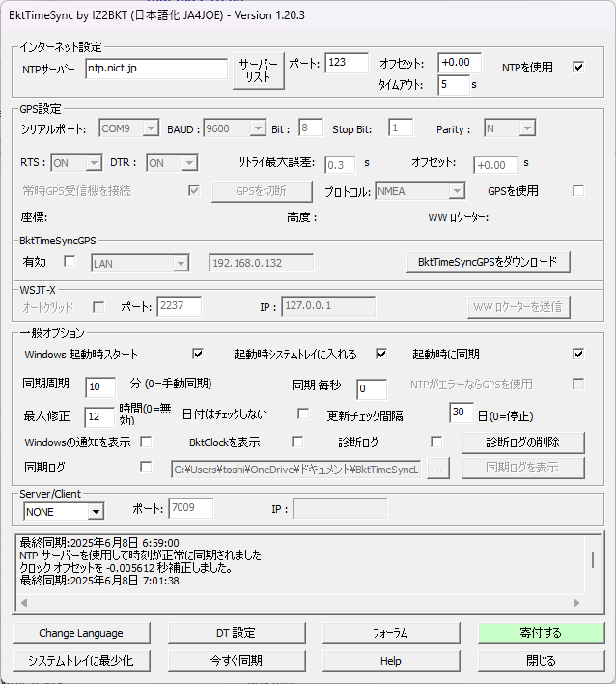Click the Change Language button
616x684 pixels.
point(81,633)
